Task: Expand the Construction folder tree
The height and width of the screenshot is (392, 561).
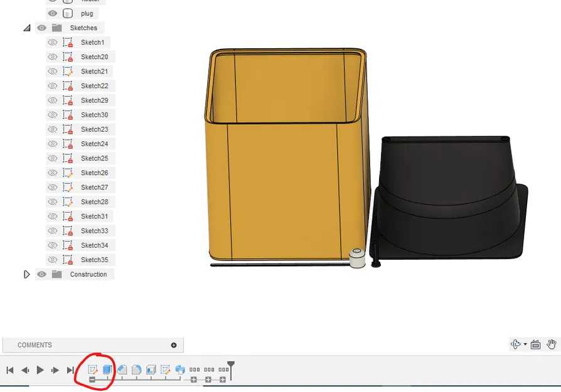Action: [x=26, y=274]
